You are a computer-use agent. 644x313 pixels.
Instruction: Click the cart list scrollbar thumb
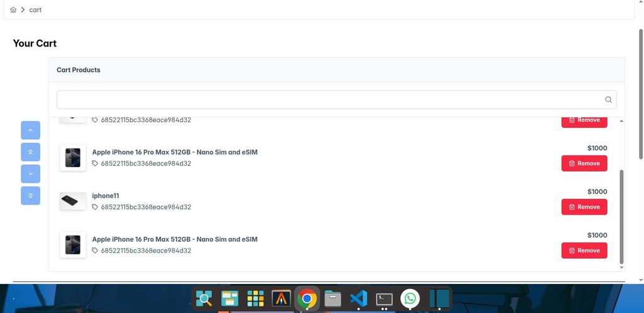(621, 217)
